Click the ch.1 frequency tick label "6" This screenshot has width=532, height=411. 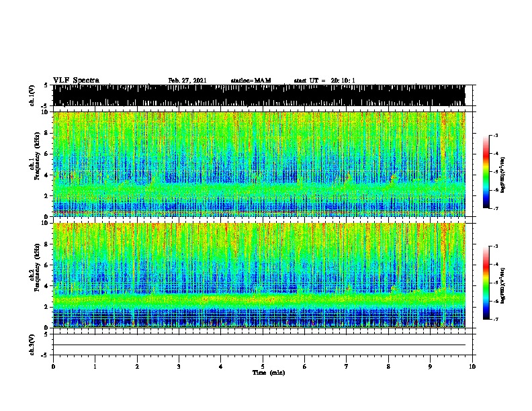[47, 154]
